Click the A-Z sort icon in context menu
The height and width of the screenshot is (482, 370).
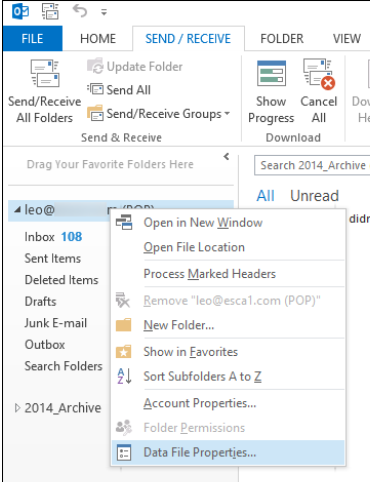coord(125,376)
